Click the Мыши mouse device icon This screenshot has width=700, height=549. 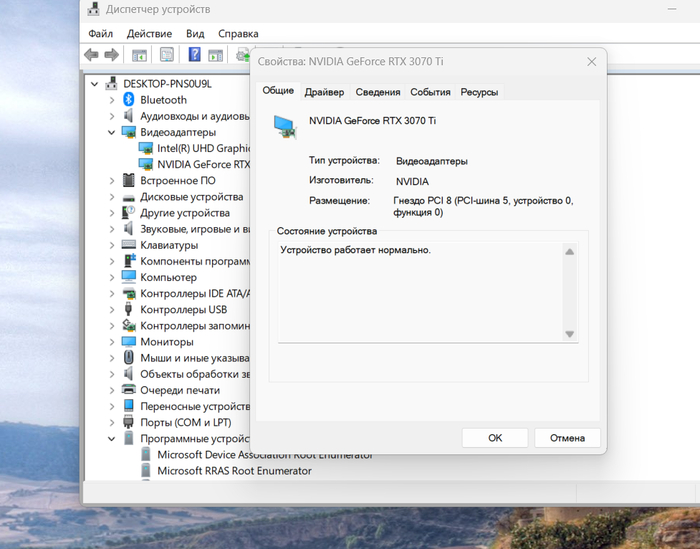click(x=129, y=358)
